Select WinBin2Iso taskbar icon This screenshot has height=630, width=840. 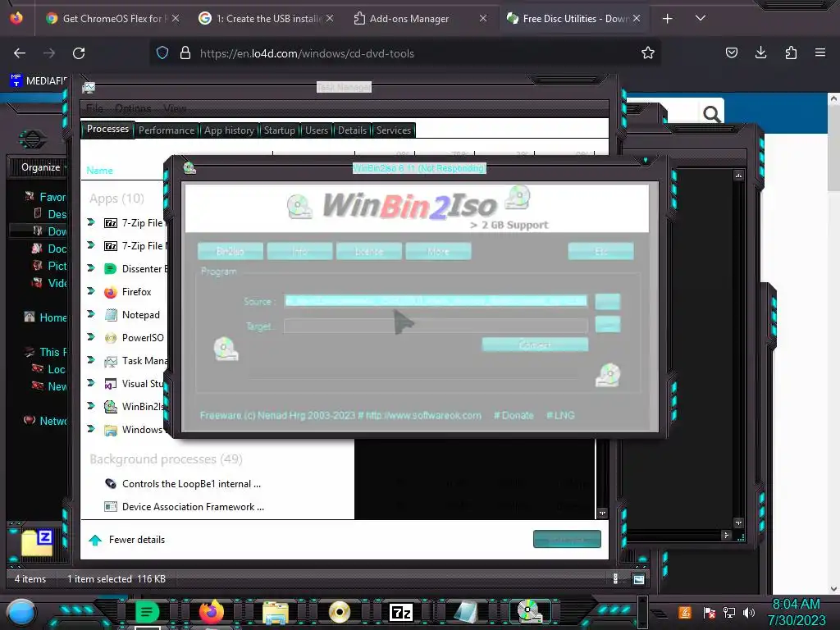click(x=529, y=612)
